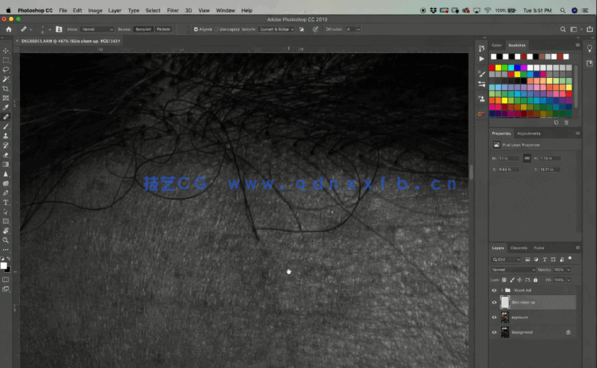
Task: Toggle lock all for the layer
Action: [535, 280]
